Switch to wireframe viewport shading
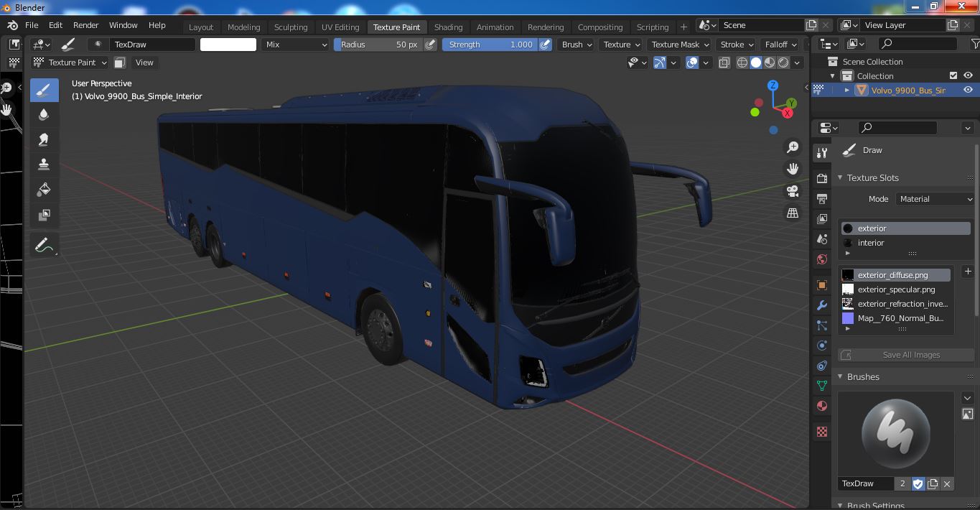Screen dimensions: 980x510 (x=742, y=62)
